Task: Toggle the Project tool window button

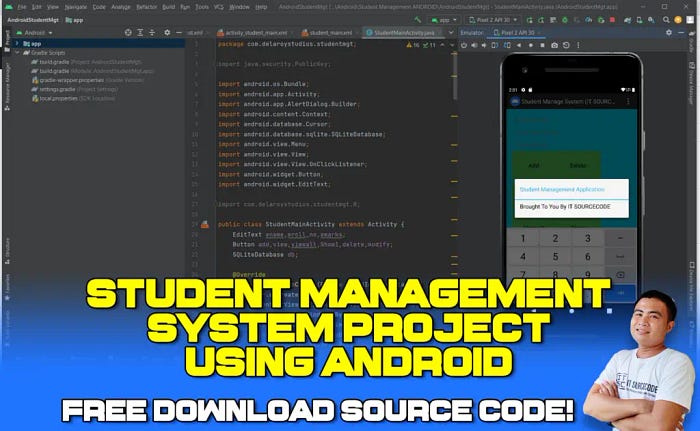Action: click(x=7, y=42)
